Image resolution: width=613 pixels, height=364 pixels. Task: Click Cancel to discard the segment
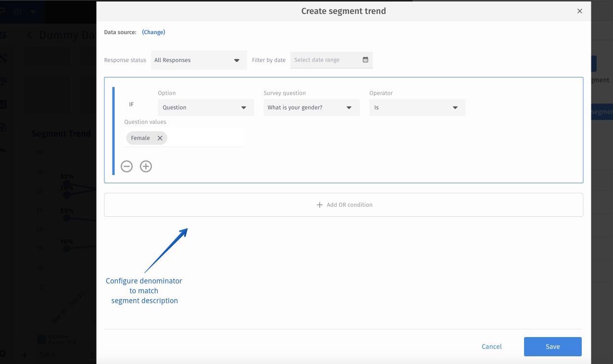491,347
